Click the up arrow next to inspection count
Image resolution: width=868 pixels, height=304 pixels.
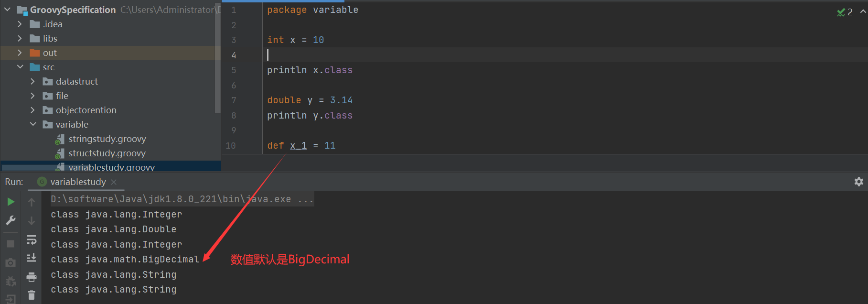(863, 12)
